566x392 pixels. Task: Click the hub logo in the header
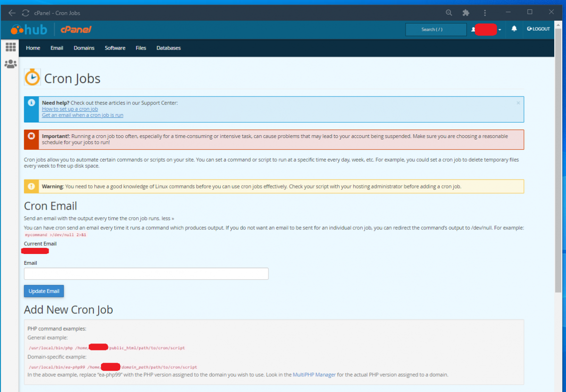click(x=29, y=29)
